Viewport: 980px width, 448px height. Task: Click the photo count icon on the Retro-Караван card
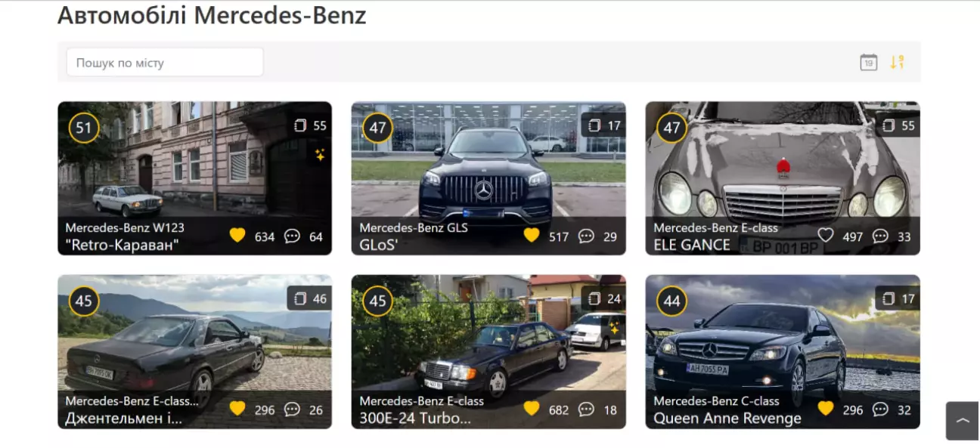[300, 125]
